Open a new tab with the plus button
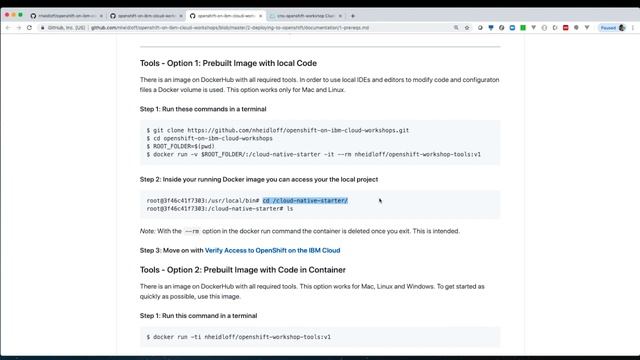 click(353, 16)
